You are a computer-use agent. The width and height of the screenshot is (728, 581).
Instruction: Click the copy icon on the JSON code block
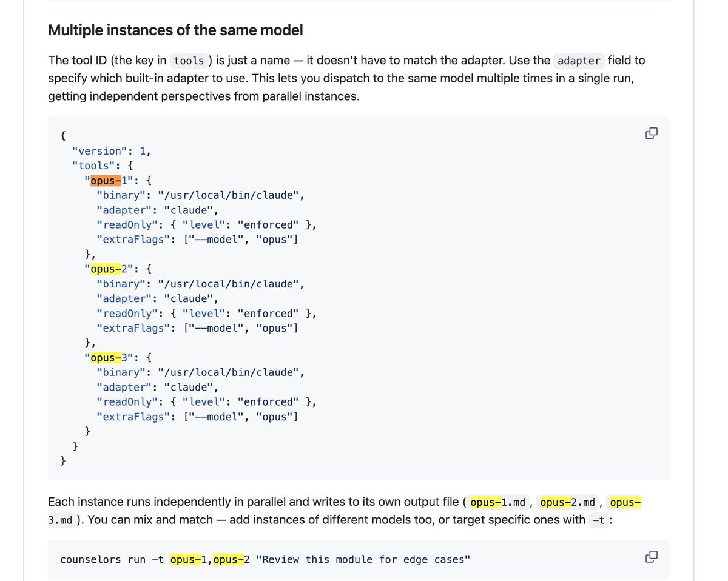(651, 133)
